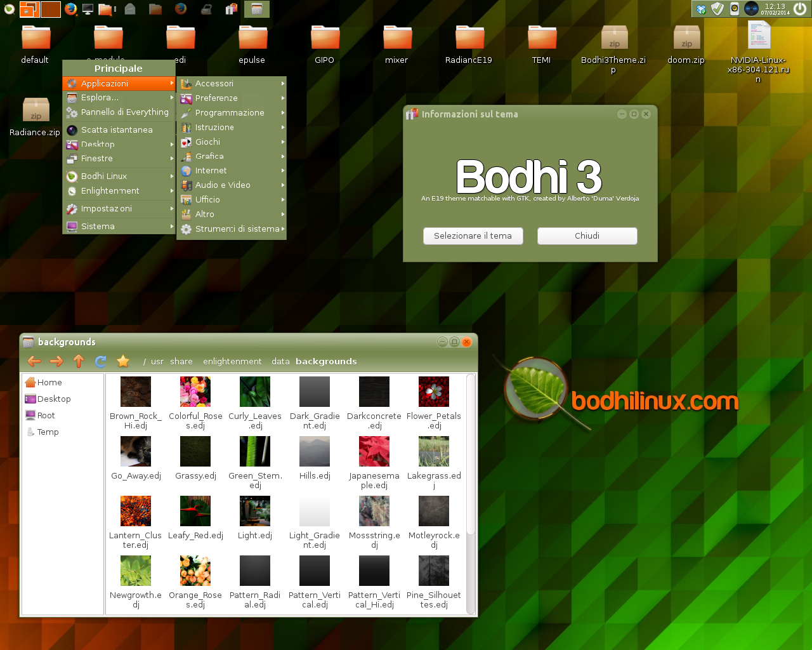Open Firefox from the top shelf
Screen dimensions: 812x650
70,9
